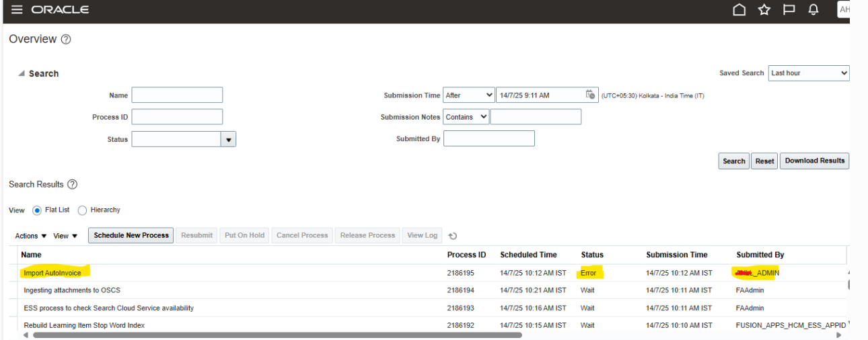Focus the Submitted By input field

(489, 138)
